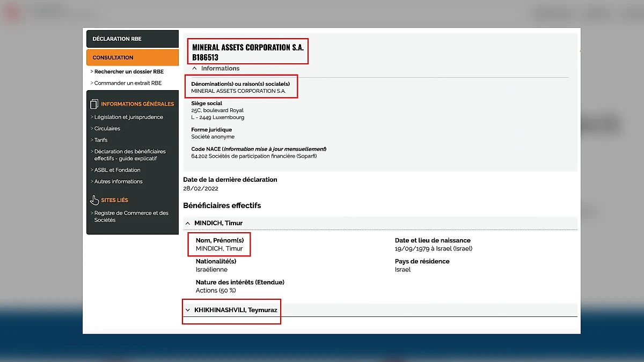Click the Bénéficiaires effectifs heading

coord(222,205)
